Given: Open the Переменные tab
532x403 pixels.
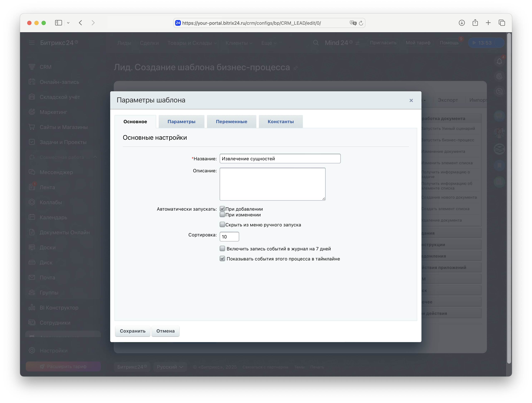Looking at the screenshot, I should (x=231, y=122).
